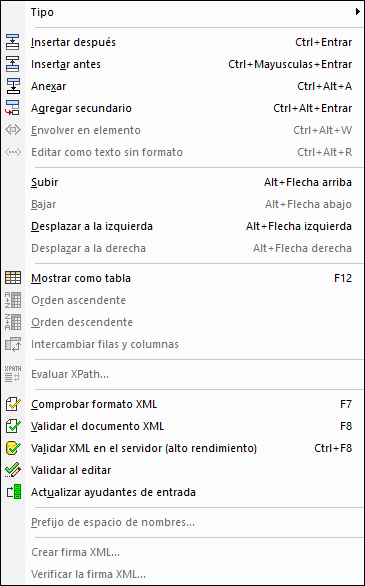Click the Insertar después icon

[13, 42]
